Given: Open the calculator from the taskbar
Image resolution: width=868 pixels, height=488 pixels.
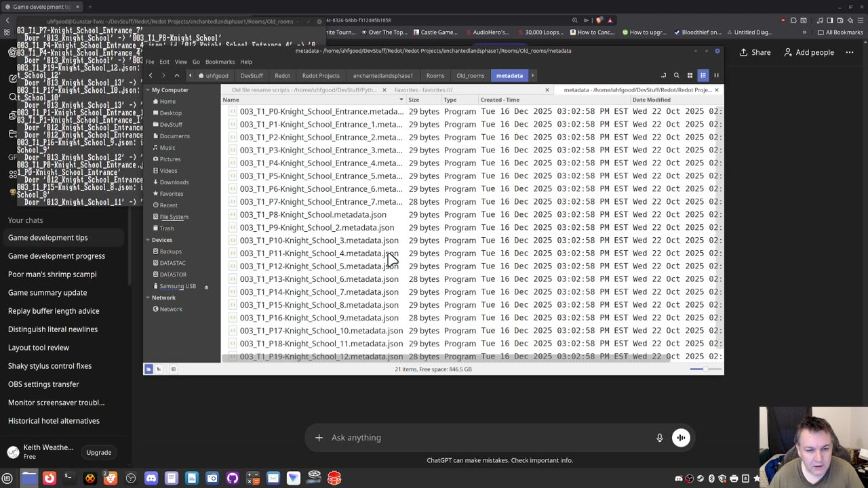Looking at the screenshot, I should coord(253,479).
